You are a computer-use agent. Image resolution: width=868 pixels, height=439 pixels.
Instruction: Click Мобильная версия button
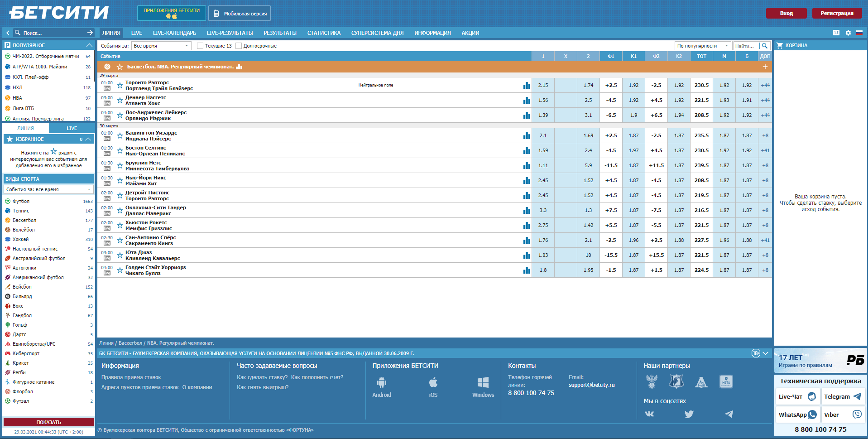tap(240, 13)
